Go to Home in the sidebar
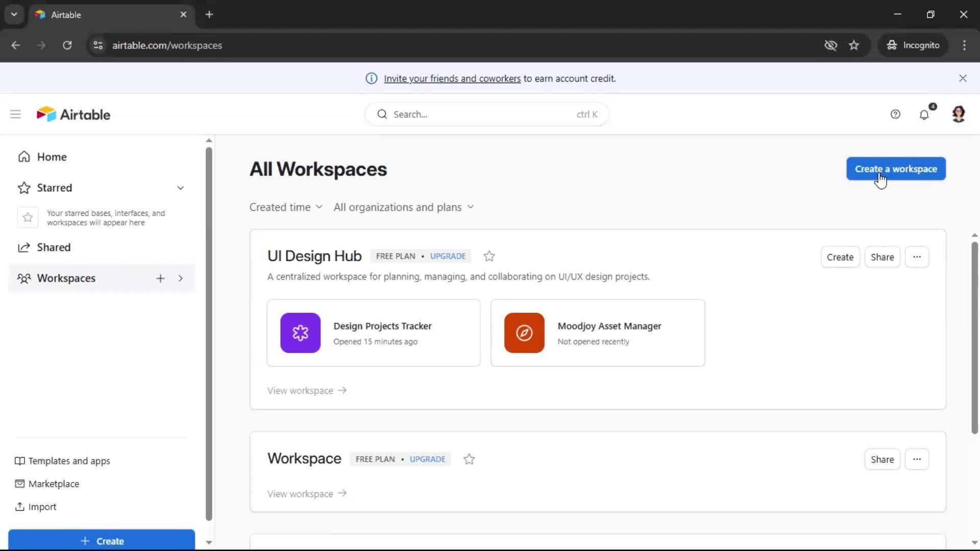 pyautogui.click(x=52, y=157)
